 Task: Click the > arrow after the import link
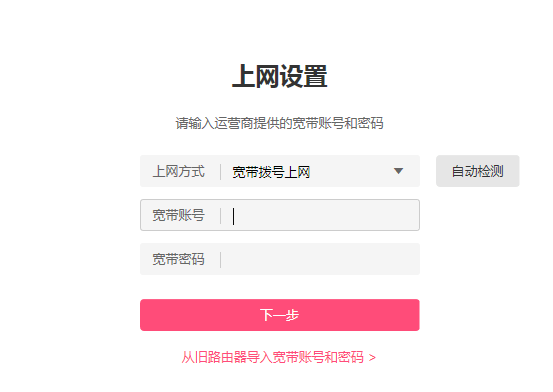pos(372,358)
